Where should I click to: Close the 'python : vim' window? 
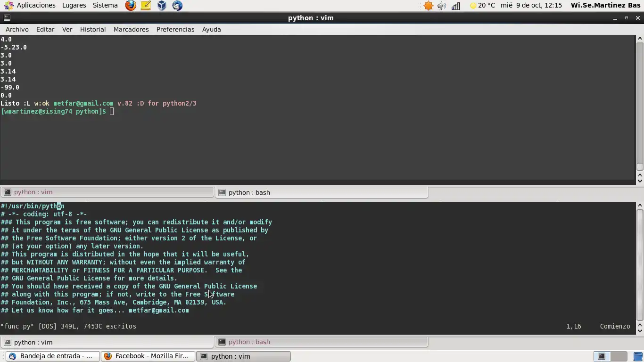638,18
